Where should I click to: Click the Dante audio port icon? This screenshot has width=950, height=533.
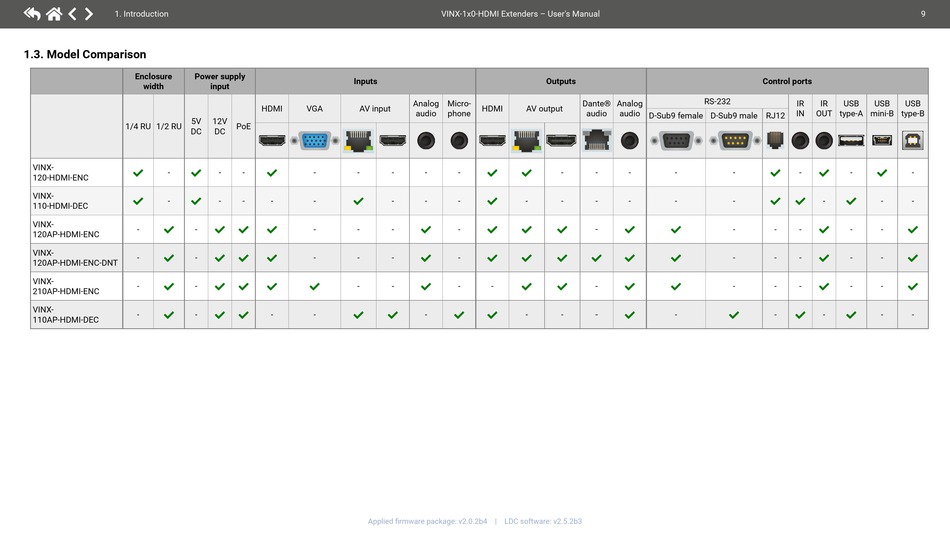pyautogui.click(x=597, y=141)
